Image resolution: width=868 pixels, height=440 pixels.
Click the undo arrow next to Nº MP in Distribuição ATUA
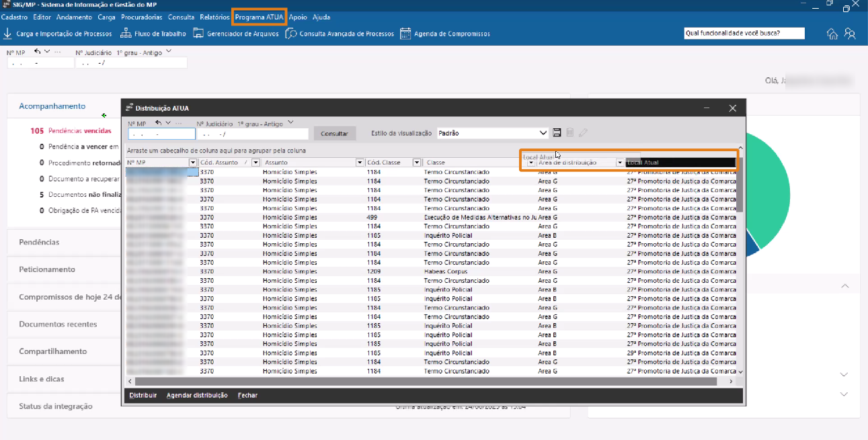159,123
